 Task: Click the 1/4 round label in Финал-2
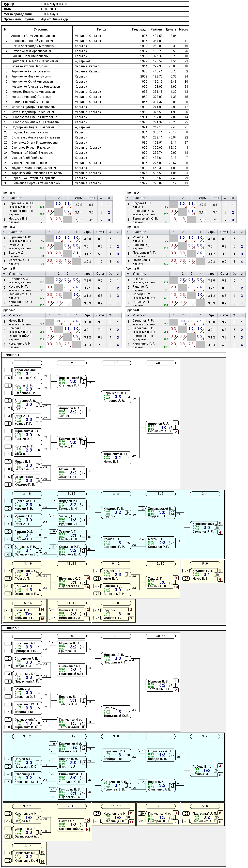(x=71, y=636)
